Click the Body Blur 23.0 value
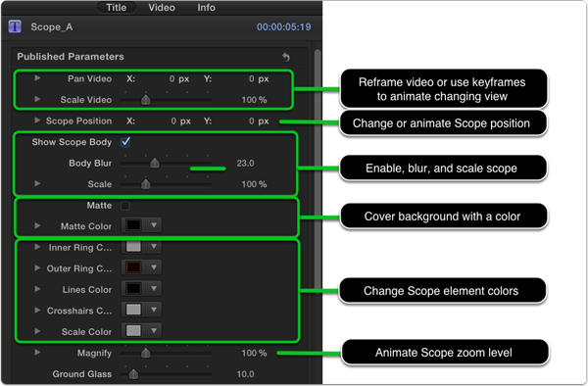The image size is (588, 386). click(x=245, y=163)
